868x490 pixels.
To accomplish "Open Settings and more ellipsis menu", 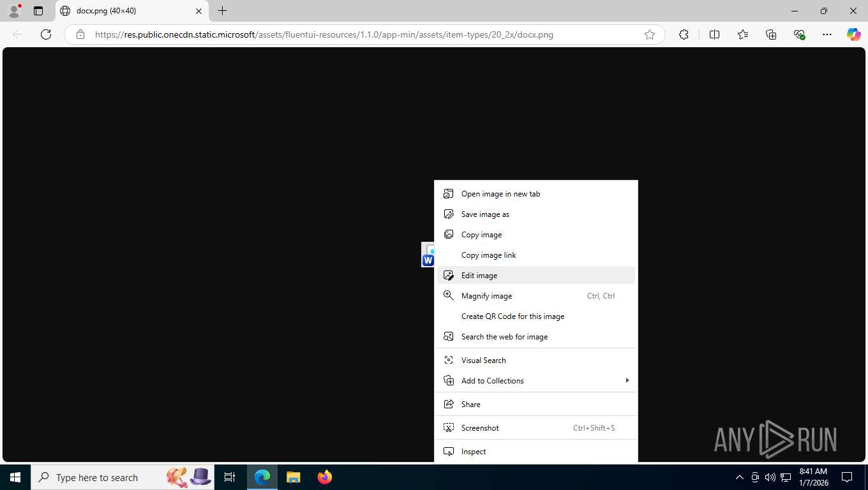I will point(827,34).
